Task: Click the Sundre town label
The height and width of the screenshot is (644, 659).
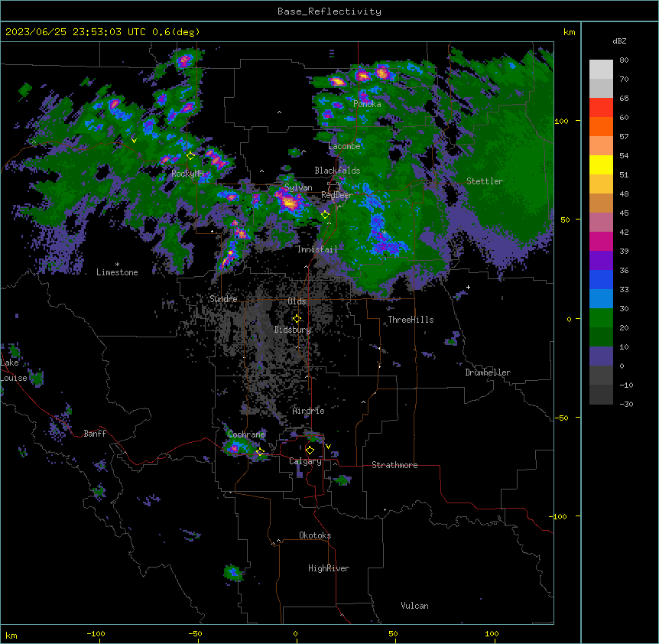Action: pos(223,299)
